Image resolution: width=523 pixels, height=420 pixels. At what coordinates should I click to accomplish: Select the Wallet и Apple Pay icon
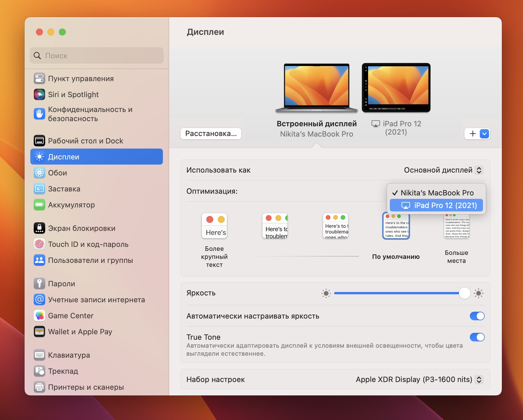click(39, 332)
